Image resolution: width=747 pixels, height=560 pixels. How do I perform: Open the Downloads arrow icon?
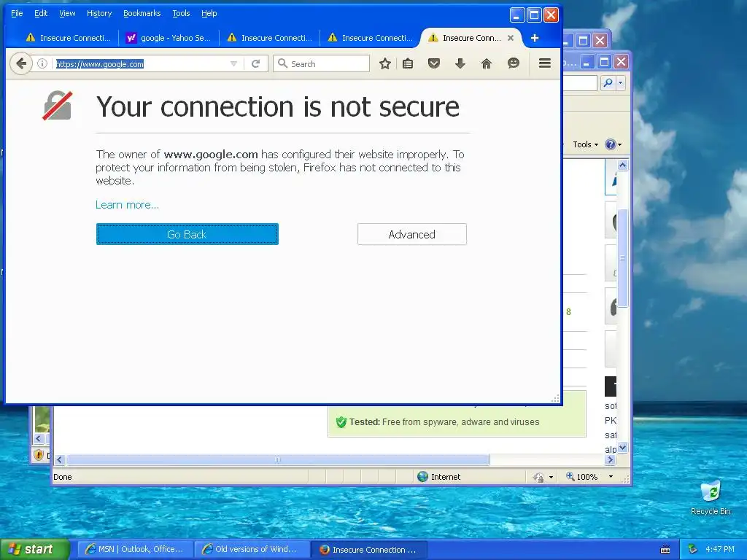click(460, 63)
